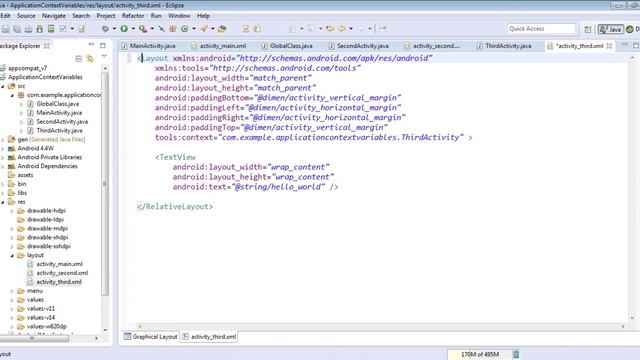640x360 pixels.
Task: Collapse the res folder
Action: (x=3, y=202)
